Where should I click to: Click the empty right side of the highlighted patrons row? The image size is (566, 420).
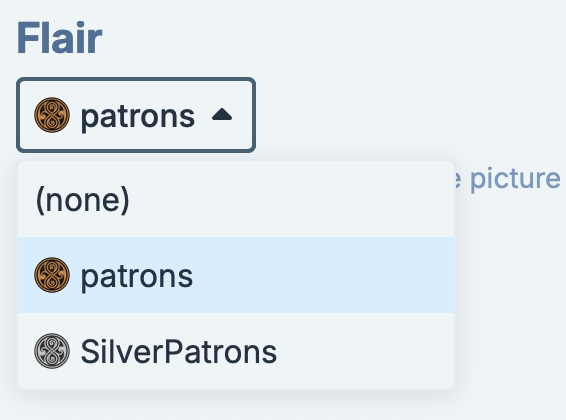[x=325, y=275]
